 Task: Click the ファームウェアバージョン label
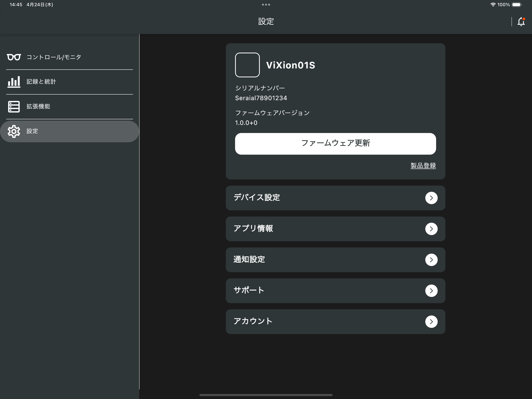(272, 113)
